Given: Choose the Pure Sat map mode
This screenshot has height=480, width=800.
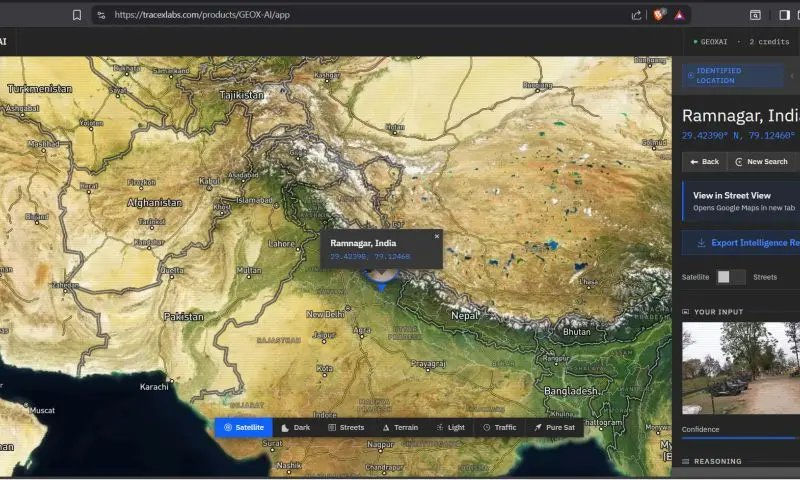Looking at the screenshot, I should (554, 427).
